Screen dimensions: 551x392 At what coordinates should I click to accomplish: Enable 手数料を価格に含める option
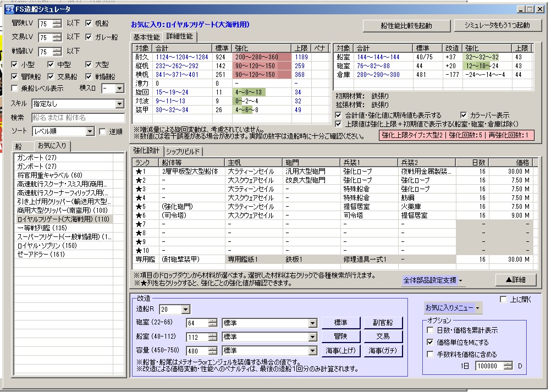pyautogui.click(x=430, y=355)
